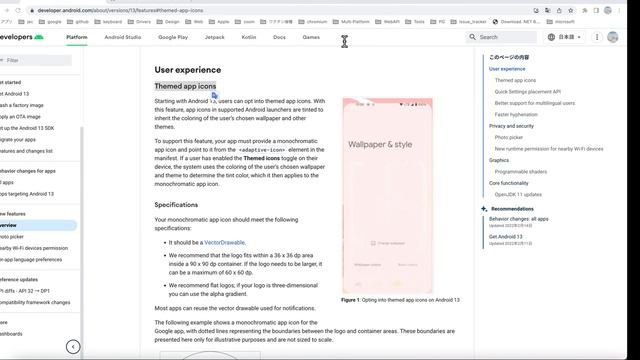Select the Games tab
Screen dimensions: 640x360
(311, 37)
